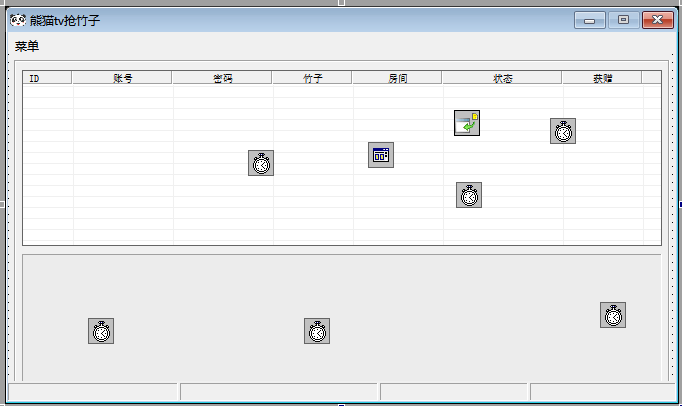Sort by the 账号 column header
This screenshot has width=682, height=406.
point(122,77)
